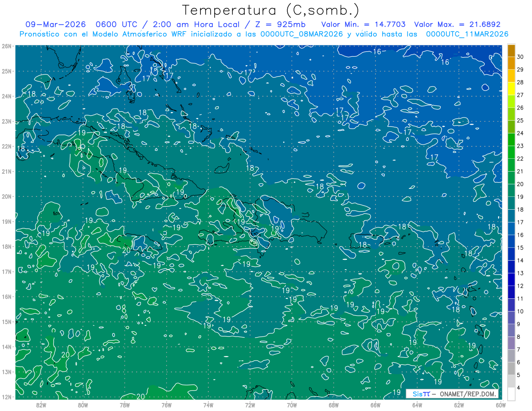Click the "10" value on the color scale
532x411 pixels.
[520, 311]
